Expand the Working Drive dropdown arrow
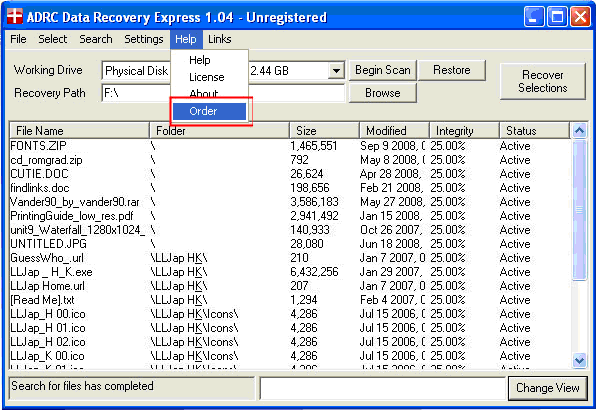The height and width of the screenshot is (410, 596). coord(336,71)
